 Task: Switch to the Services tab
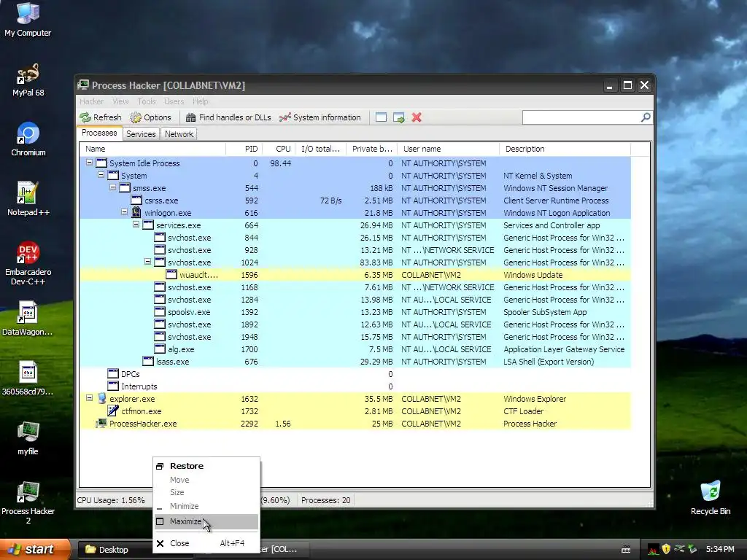coord(141,134)
